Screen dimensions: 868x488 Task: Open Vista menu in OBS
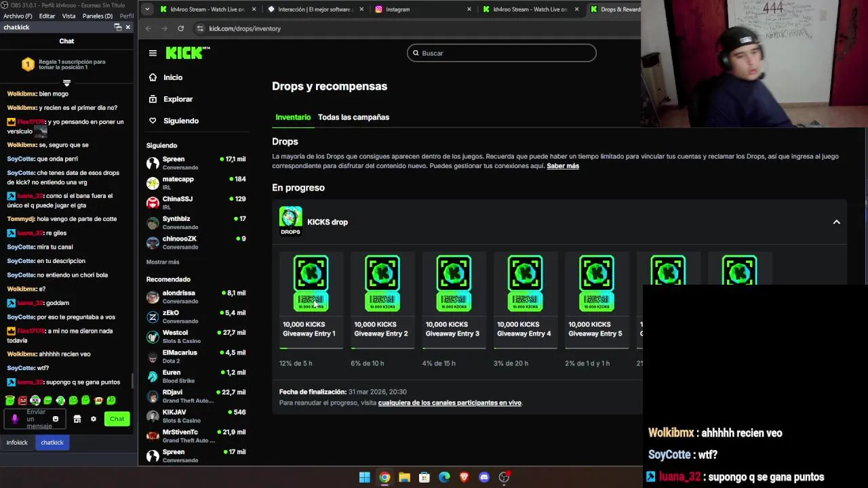click(68, 16)
